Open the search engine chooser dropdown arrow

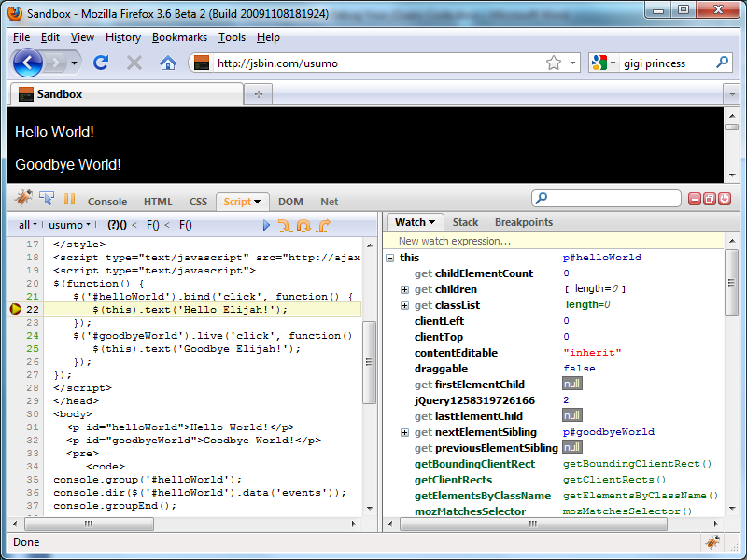point(613,63)
